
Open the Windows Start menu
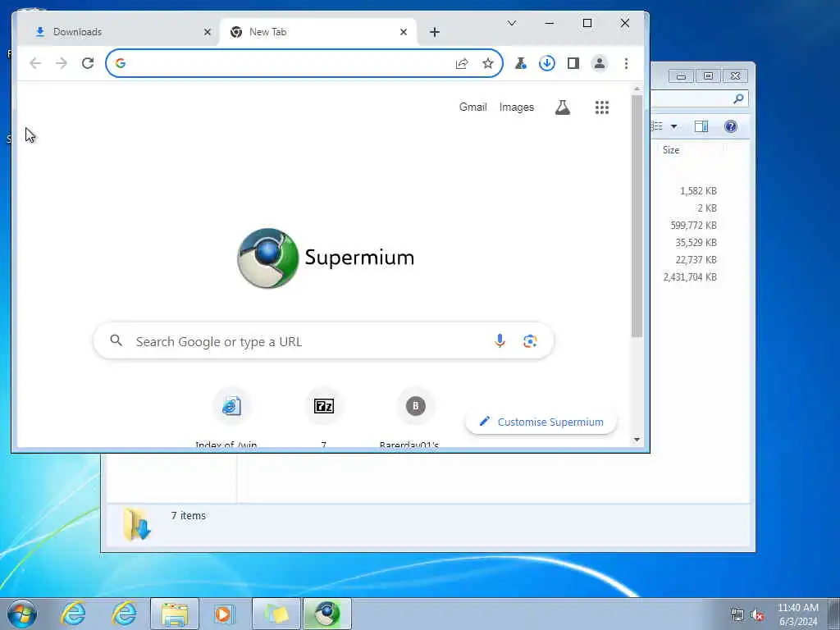pos(22,614)
